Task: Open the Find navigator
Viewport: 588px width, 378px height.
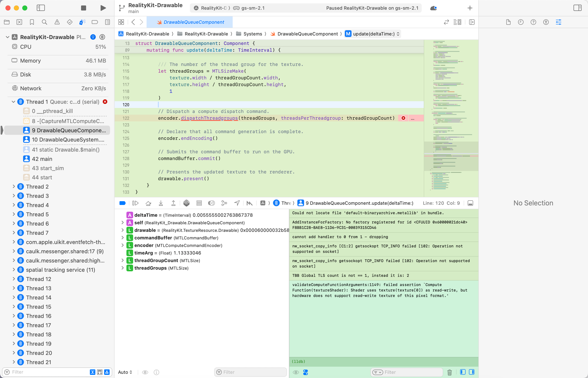Action: click(x=45, y=22)
